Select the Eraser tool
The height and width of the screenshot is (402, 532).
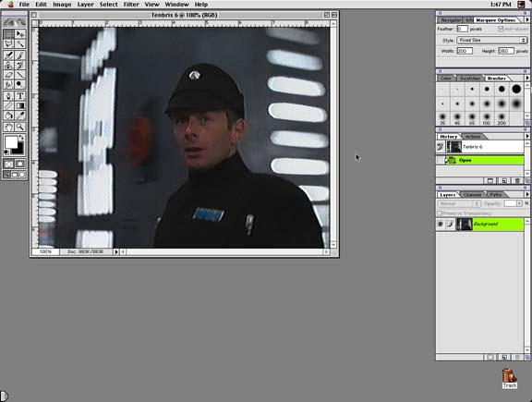pyautogui.click(x=9, y=75)
